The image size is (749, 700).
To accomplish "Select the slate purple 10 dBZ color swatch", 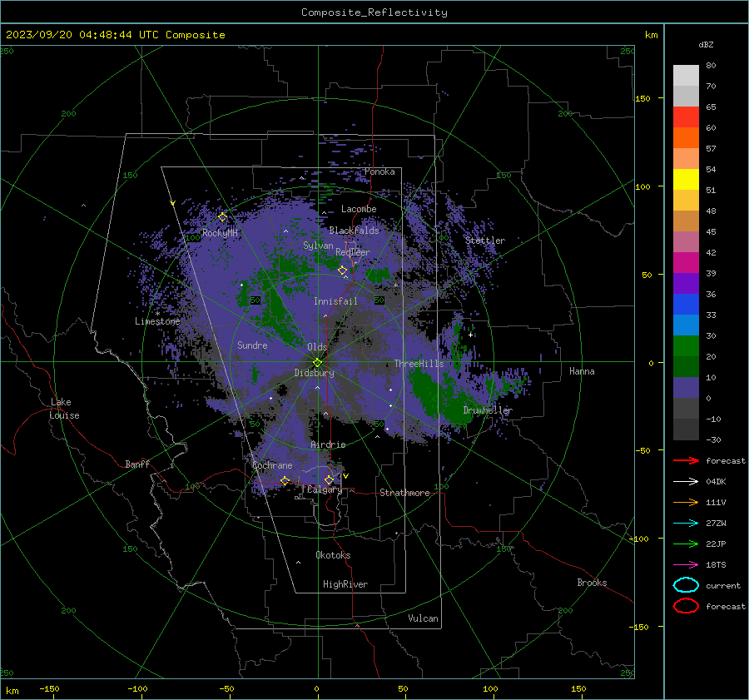I will pyautogui.click(x=686, y=387).
